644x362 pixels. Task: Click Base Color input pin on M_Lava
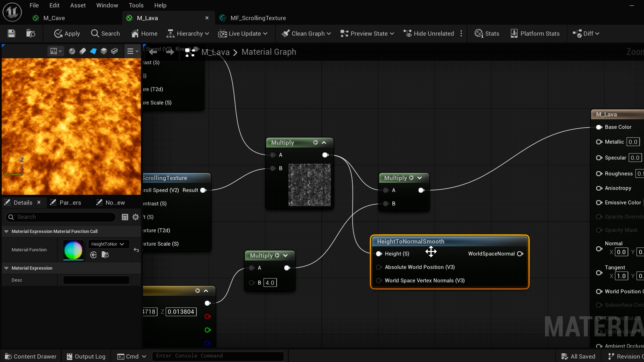pyautogui.click(x=599, y=127)
